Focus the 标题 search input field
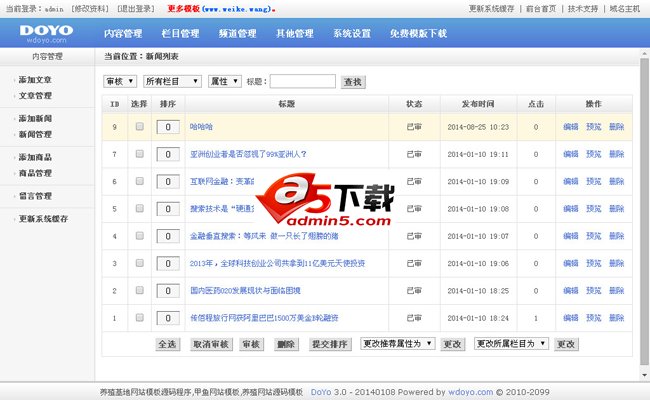The width and height of the screenshot is (650, 400). click(x=303, y=81)
